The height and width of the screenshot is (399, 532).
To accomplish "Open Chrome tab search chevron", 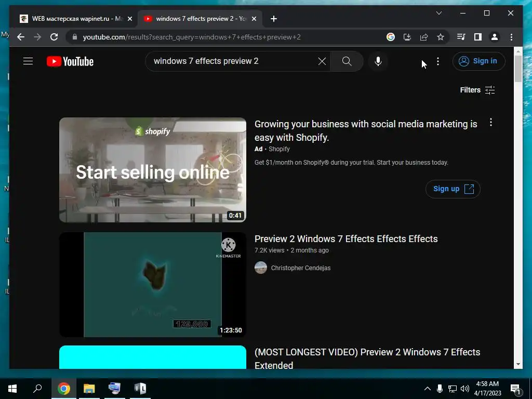I will click(x=438, y=13).
